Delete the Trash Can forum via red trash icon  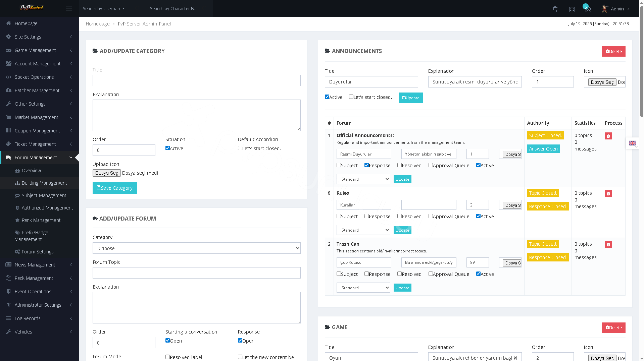click(608, 244)
